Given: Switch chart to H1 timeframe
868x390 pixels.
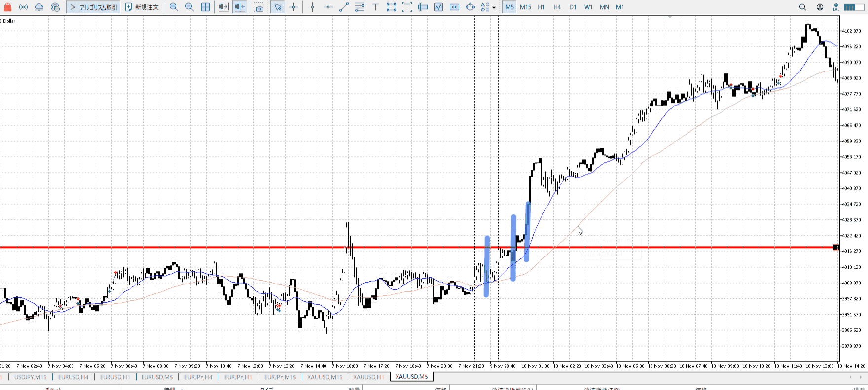Looking at the screenshot, I should point(541,7).
